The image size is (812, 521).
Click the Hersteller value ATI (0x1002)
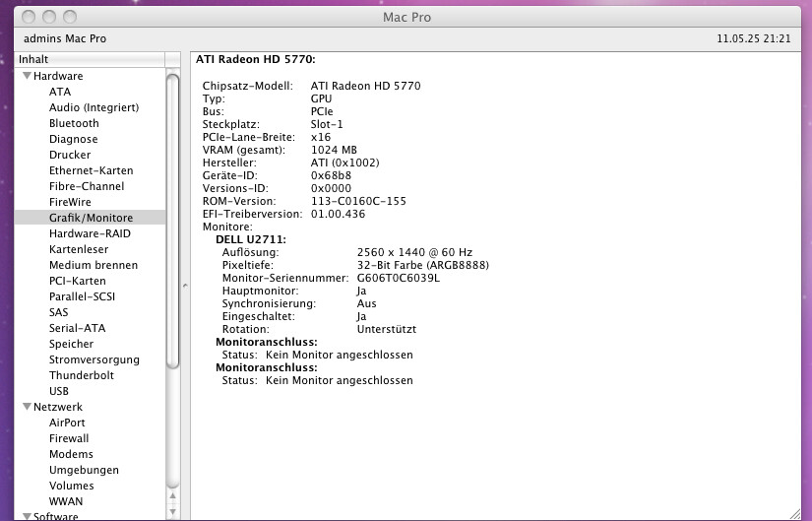[x=344, y=163]
